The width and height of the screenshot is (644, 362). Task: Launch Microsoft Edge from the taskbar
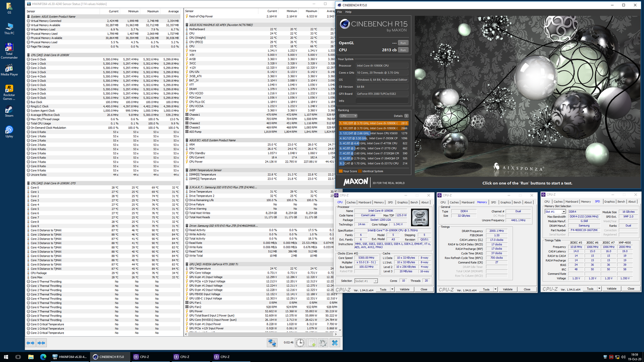(x=43, y=356)
